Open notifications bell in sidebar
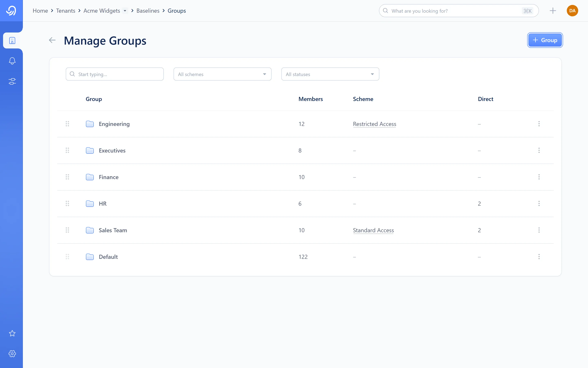Screen dimensions: 588x368 point(12,61)
